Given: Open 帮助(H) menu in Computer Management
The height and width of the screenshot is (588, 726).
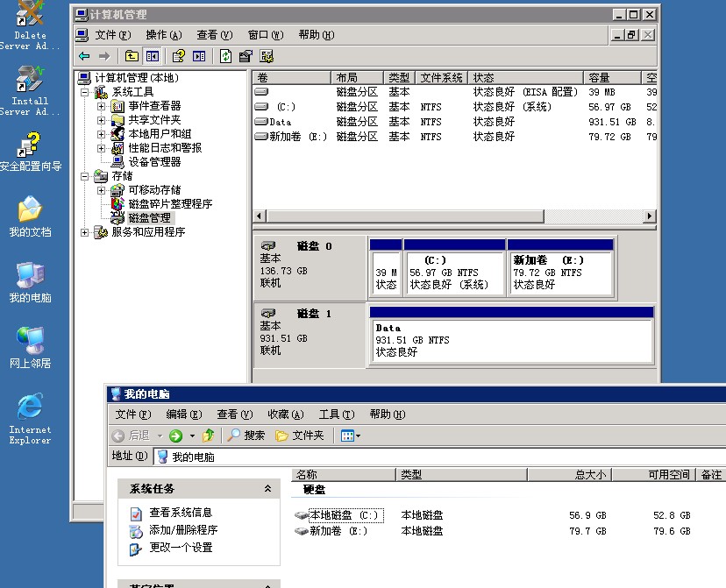Looking at the screenshot, I should click(x=317, y=35).
